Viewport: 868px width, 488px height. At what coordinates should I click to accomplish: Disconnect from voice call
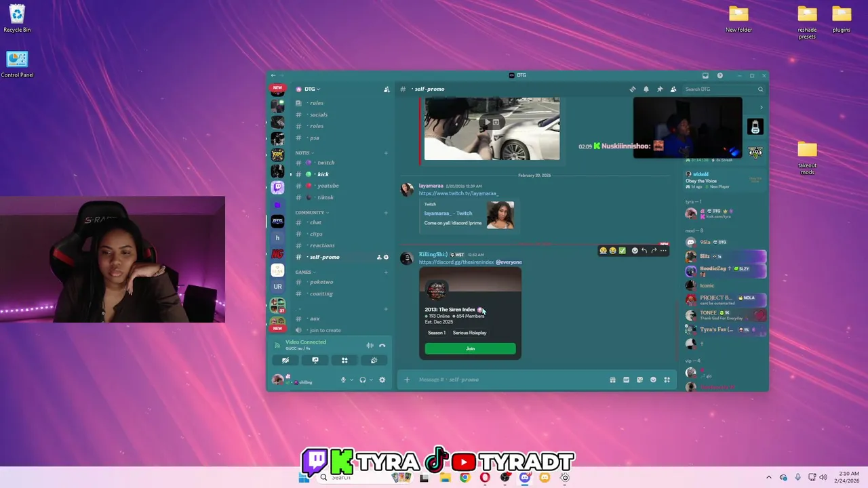(382, 345)
